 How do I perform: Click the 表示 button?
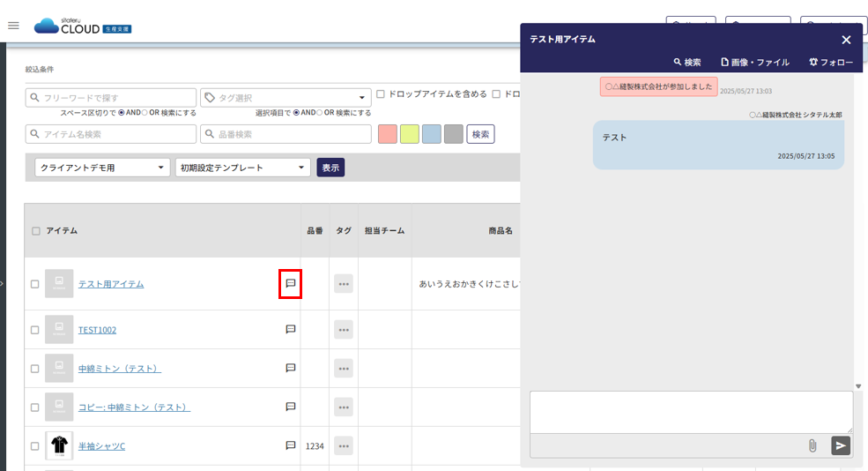[330, 168]
